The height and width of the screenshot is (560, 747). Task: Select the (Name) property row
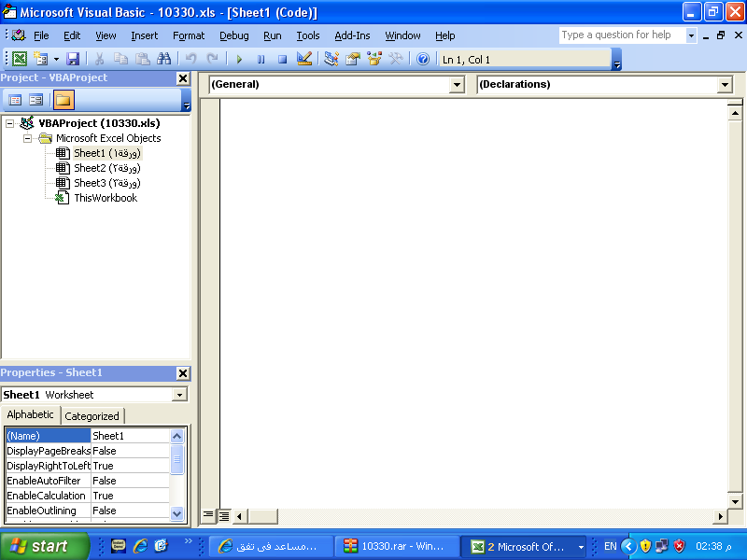click(x=87, y=436)
